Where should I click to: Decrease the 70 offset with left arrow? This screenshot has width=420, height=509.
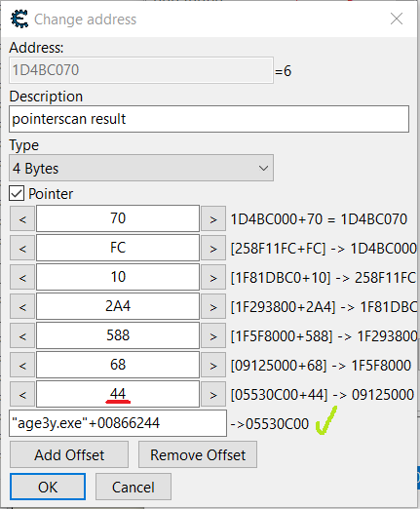point(22,218)
